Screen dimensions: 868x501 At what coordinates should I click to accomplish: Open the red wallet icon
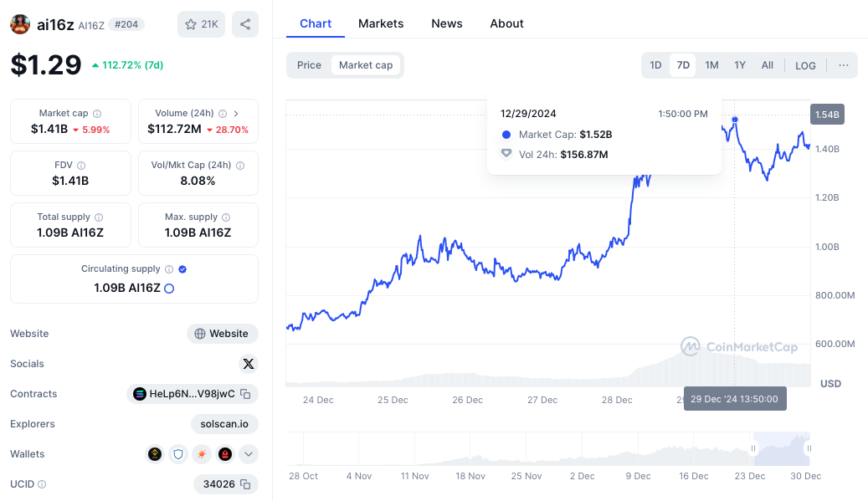[x=225, y=454]
